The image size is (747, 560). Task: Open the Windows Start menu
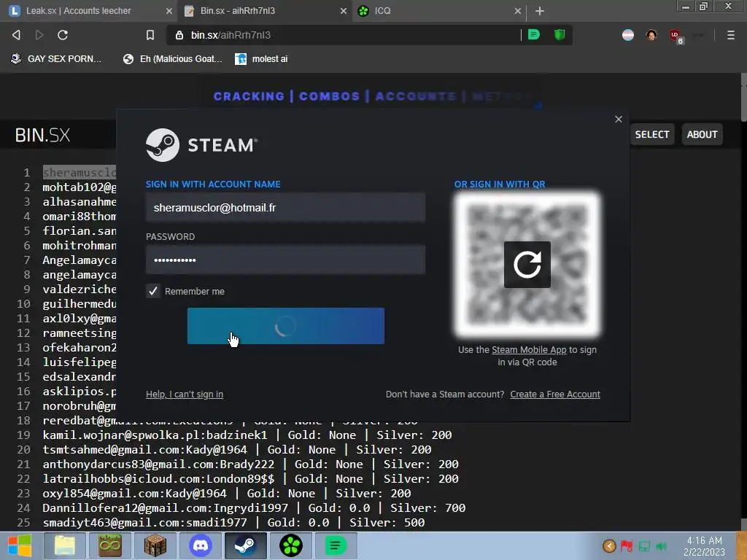[x=20, y=545]
